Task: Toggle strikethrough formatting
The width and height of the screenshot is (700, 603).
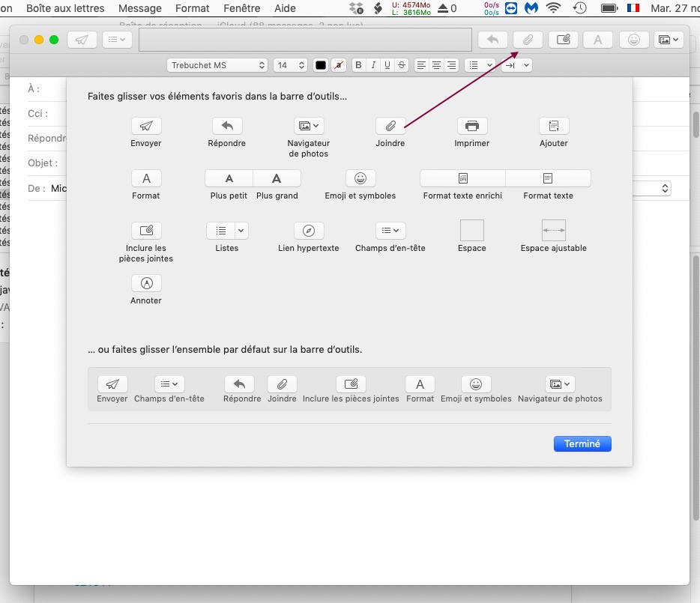Action: (402, 65)
